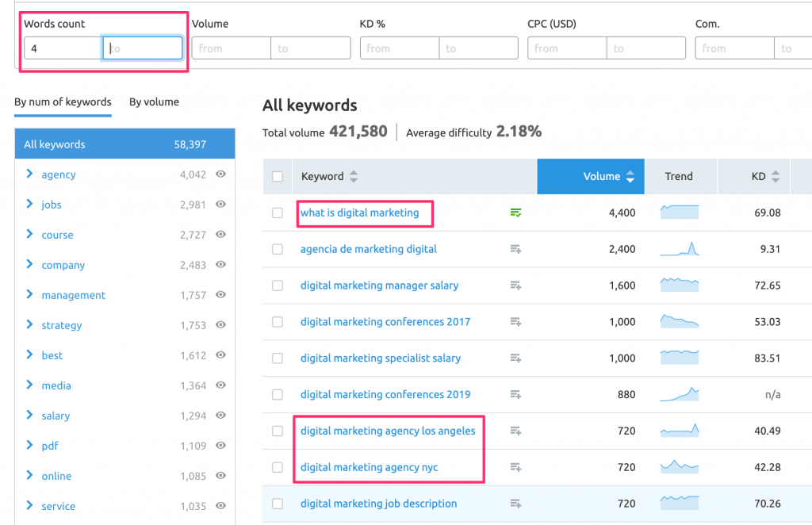The height and width of the screenshot is (525, 812).
Task: Toggle the eye icon next to "agency"
Action: pyautogui.click(x=221, y=174)
